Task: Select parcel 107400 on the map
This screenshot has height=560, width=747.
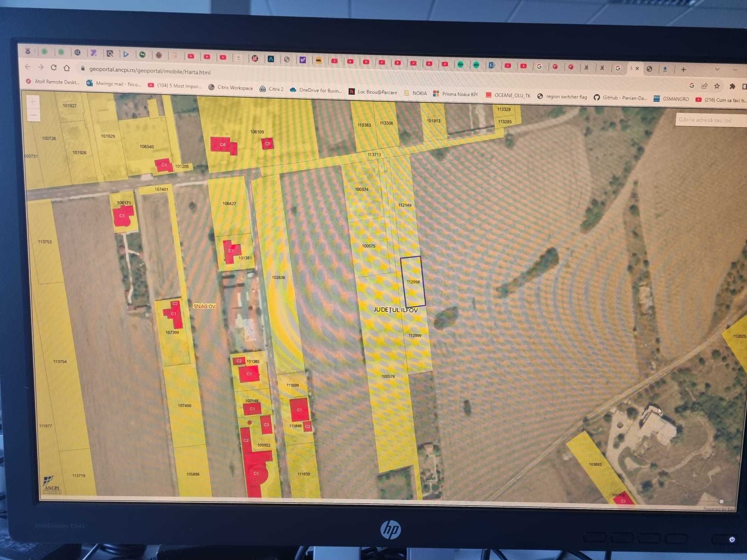Action: (x=185, y=406)
